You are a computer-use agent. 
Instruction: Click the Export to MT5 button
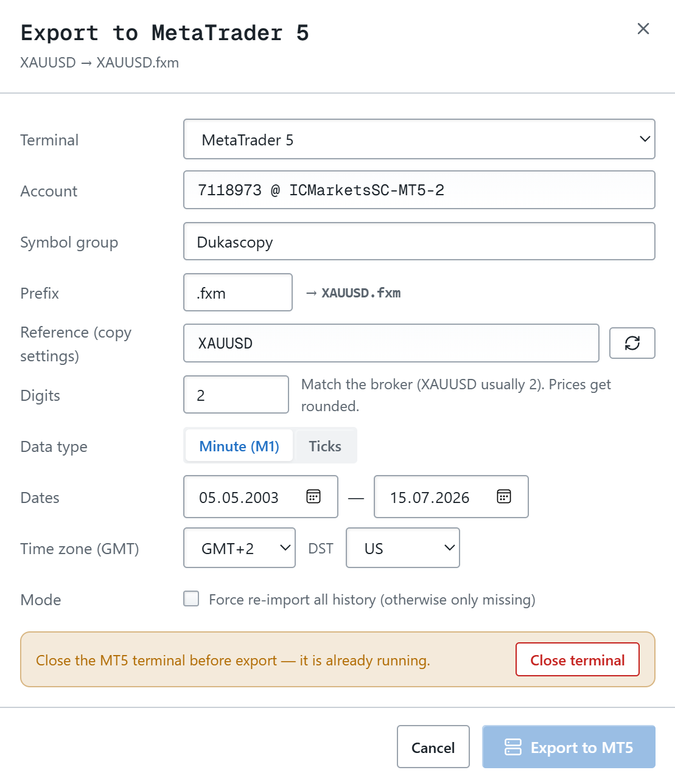click(568, 747)
